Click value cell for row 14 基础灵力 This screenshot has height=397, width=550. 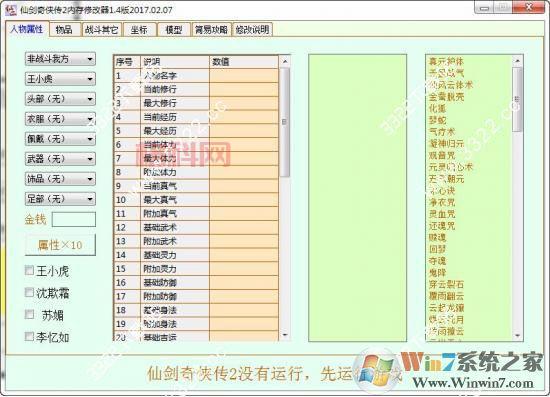(244, 255)
